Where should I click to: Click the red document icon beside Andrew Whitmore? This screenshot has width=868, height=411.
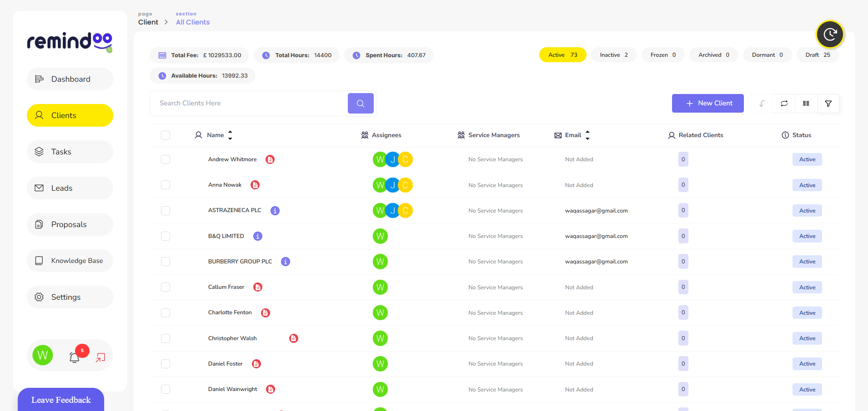tap(270, 159)
